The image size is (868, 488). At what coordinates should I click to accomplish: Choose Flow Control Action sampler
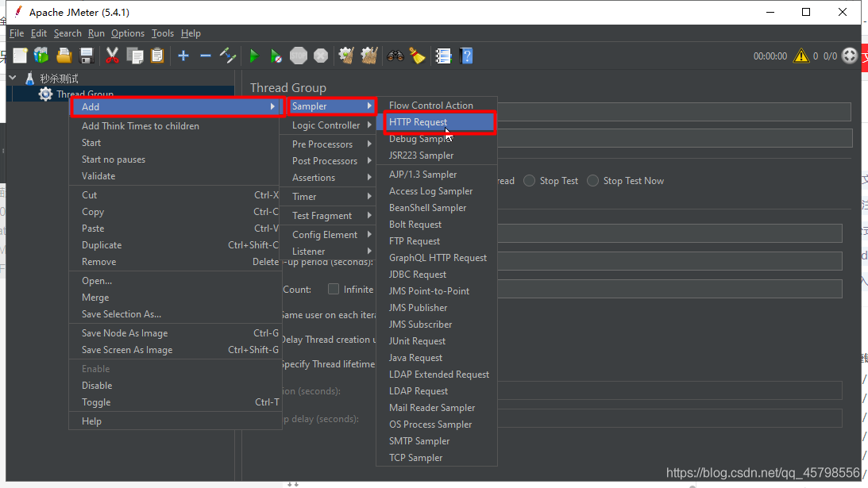tap(437, 105)
